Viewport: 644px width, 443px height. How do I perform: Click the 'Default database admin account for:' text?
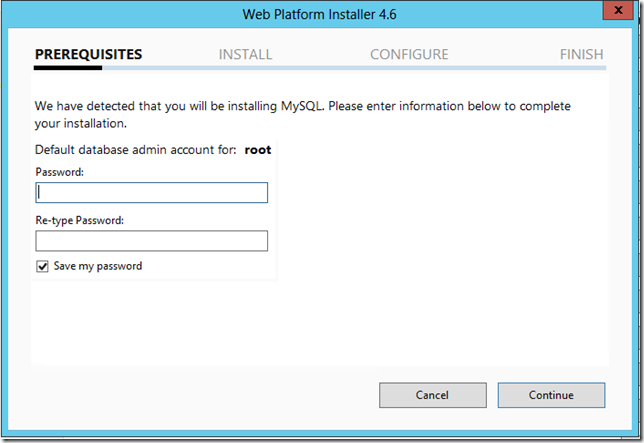(136, 150)
